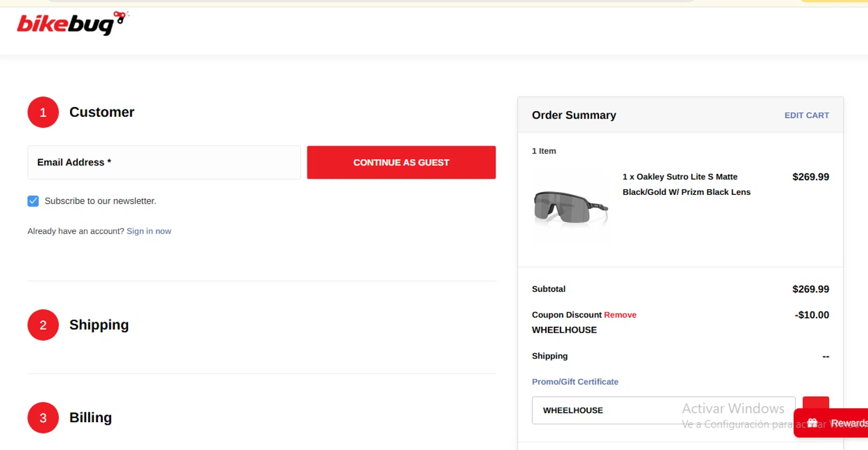The height and width of the screenshot is (450, 868).
Task: Click the Oakley sunglasses product thumbnail
Action: (x=571, y=207)
